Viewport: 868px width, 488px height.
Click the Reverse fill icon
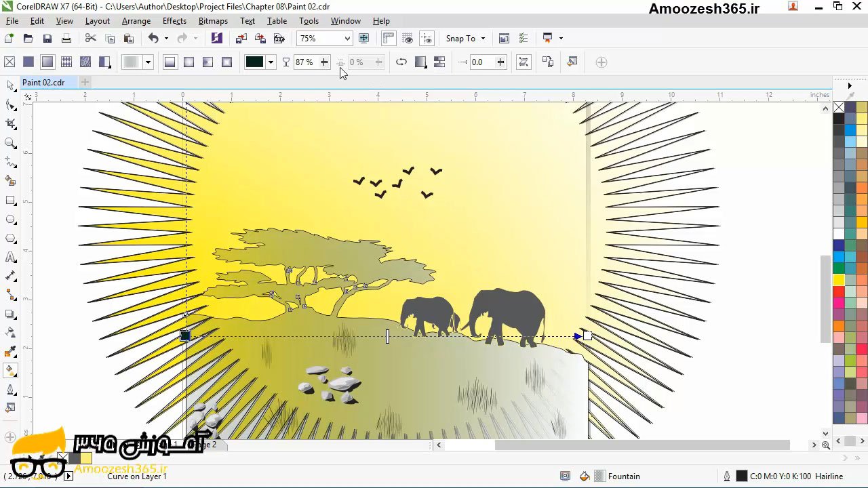401,62
